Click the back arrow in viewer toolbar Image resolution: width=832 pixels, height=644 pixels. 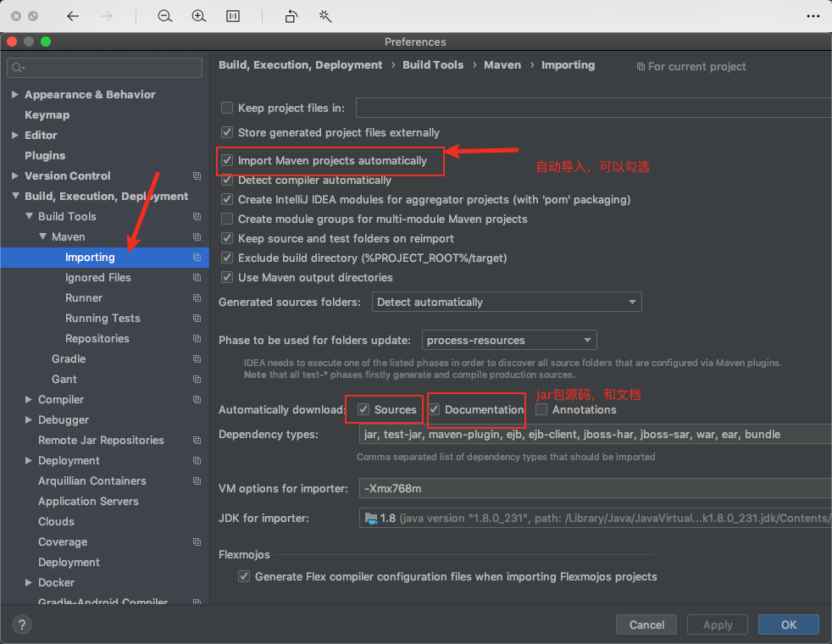coord(73,16)
